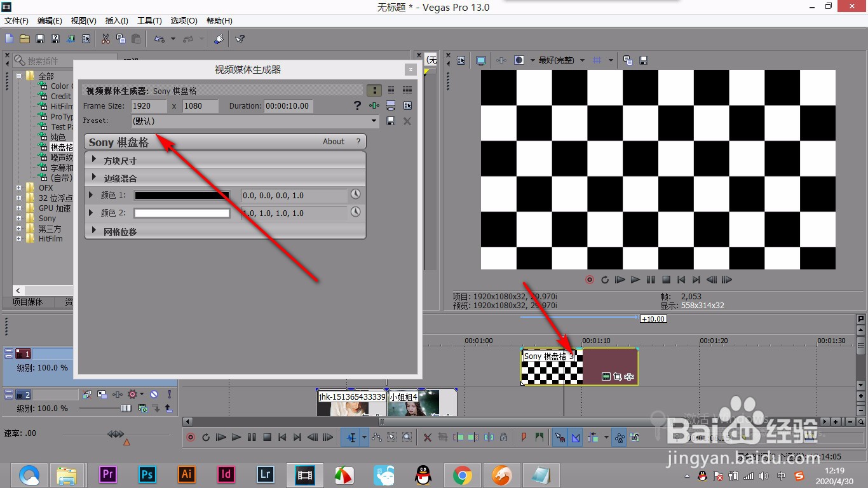
Task: Click Play button in timeline transport
Action: click(x=236, y=437)
